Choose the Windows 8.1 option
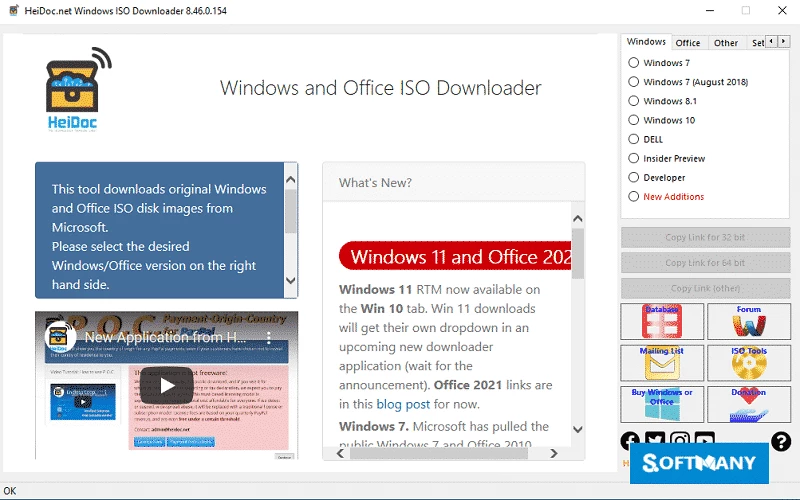 (x=634, y=101)
